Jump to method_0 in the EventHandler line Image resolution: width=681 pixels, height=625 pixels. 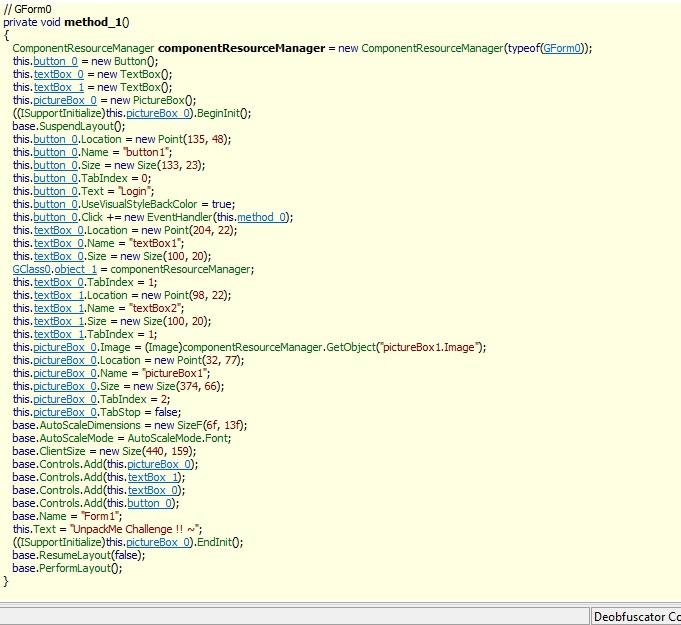(263, 217)
